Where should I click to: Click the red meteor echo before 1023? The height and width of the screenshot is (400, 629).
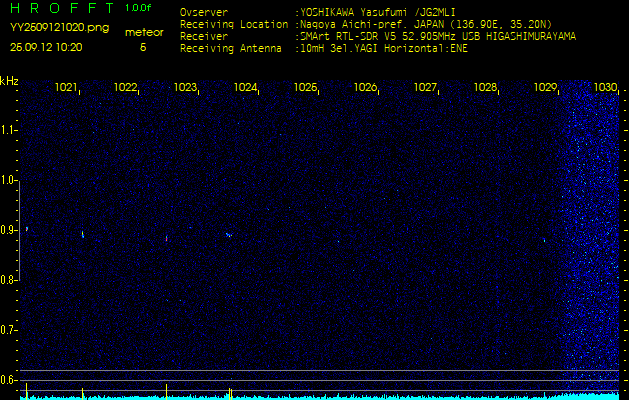tap(166, 238)
